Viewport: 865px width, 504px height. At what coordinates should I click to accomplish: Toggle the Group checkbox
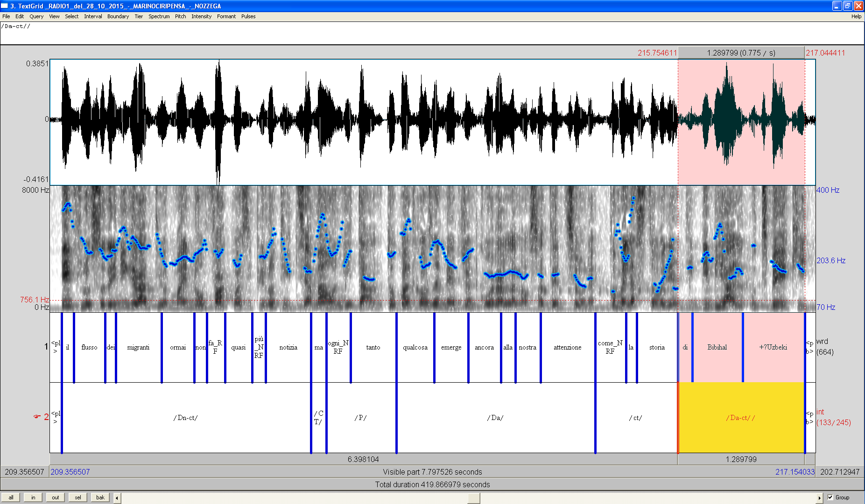click(x=830, y=497)
